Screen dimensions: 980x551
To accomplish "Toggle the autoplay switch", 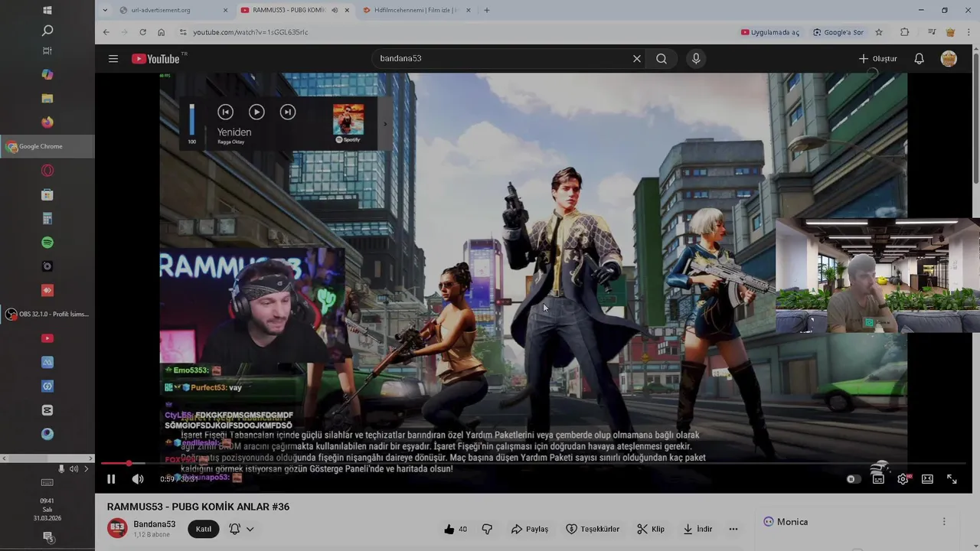I will pos(853,479).
